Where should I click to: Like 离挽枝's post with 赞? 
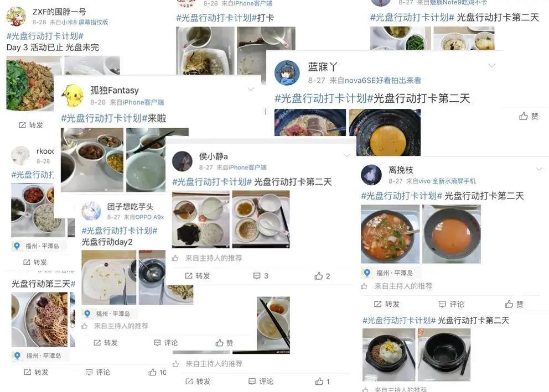click(x=514, y=304)
